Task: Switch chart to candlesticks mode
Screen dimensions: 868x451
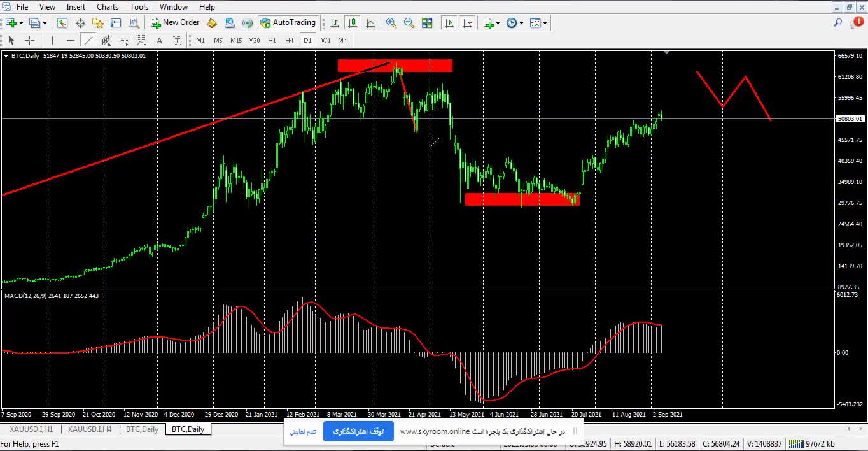Action: [x=353, y=22]
